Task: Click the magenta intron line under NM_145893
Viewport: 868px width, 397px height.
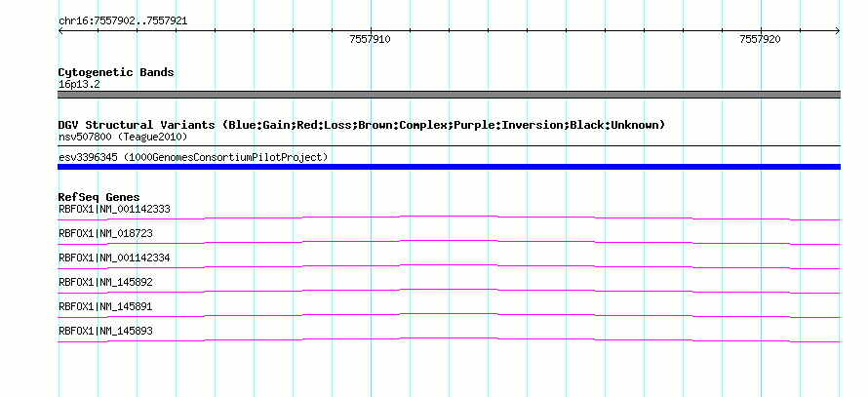Action: pos(449,339)
